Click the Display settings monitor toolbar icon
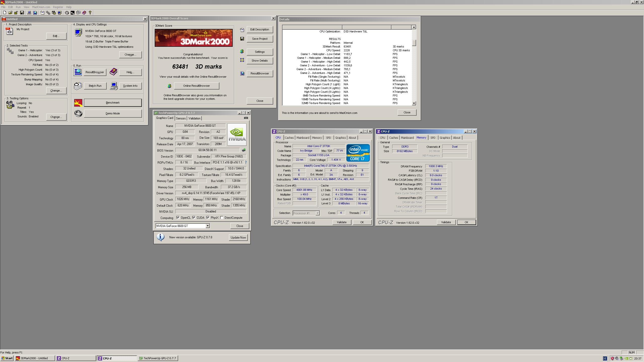Screen dimensions: 644x362 (60, 13)
